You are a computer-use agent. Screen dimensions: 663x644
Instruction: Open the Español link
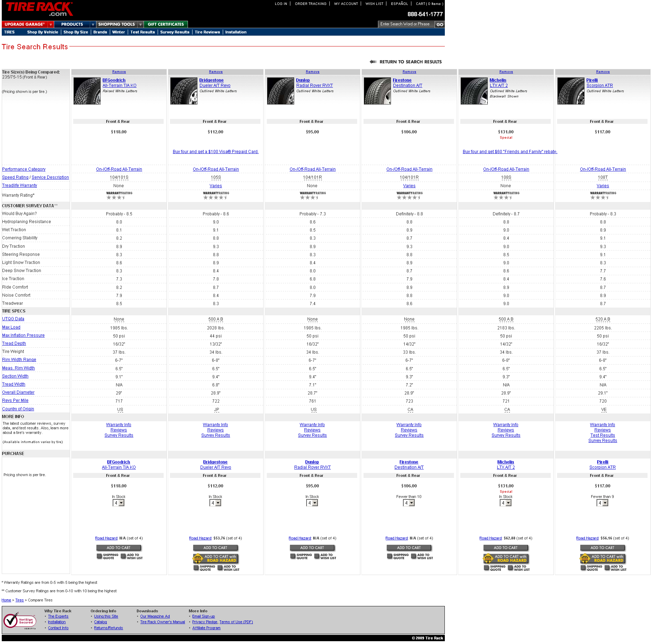tap(399, 4)
